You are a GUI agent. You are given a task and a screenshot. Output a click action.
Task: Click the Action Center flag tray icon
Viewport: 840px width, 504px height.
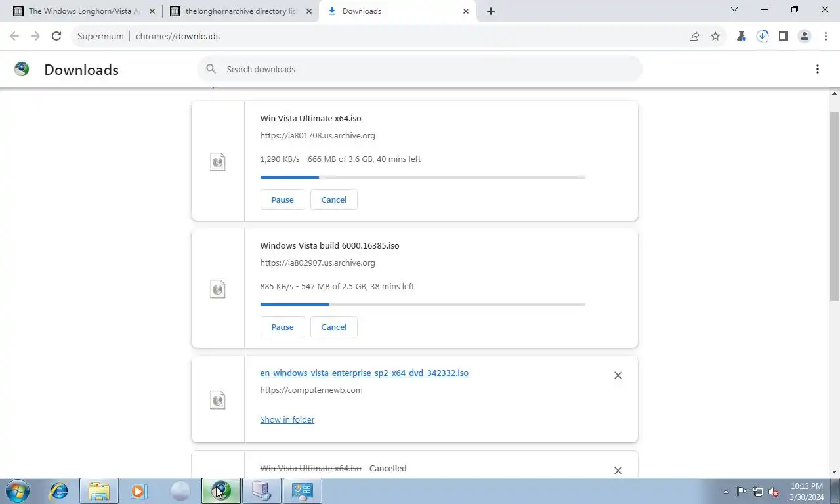[x=742, y=492]
